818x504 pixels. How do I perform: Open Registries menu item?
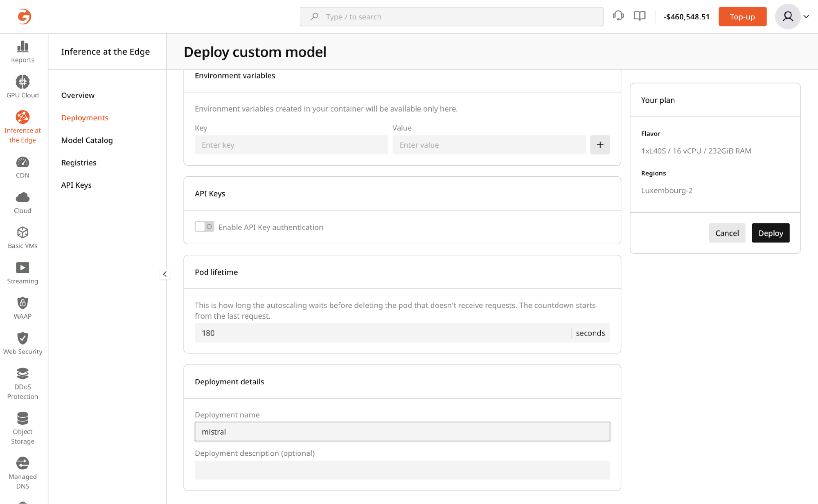pos(79,163)
